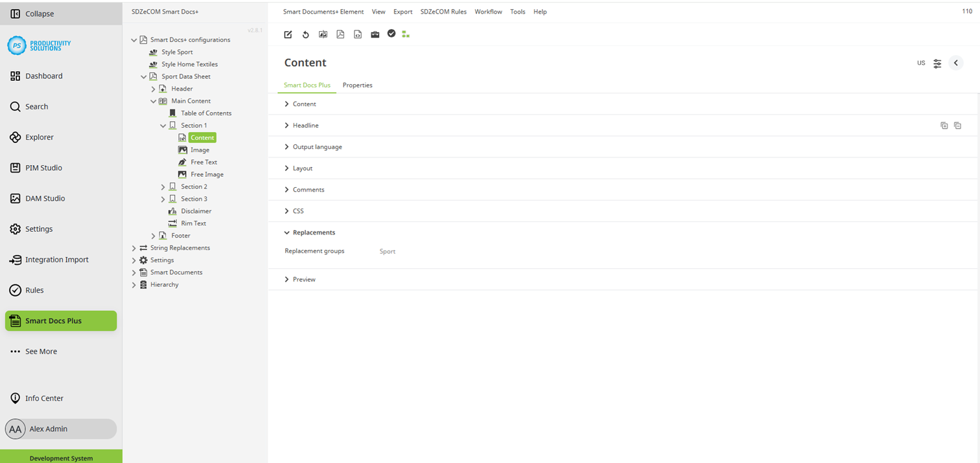
Task: Open the Workflow menu
Action: [488, 12]
